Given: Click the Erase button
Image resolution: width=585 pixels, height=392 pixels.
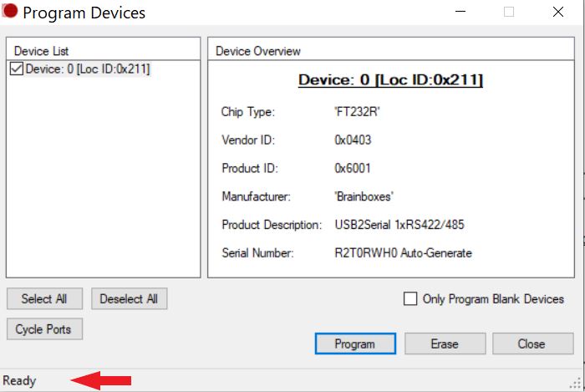Looking at the screenshot, I should 445,344.
